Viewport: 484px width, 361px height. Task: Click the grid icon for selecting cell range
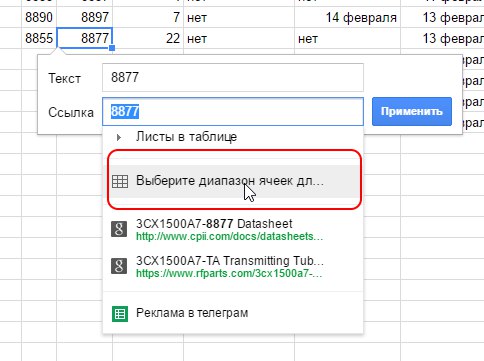point(120,181)
